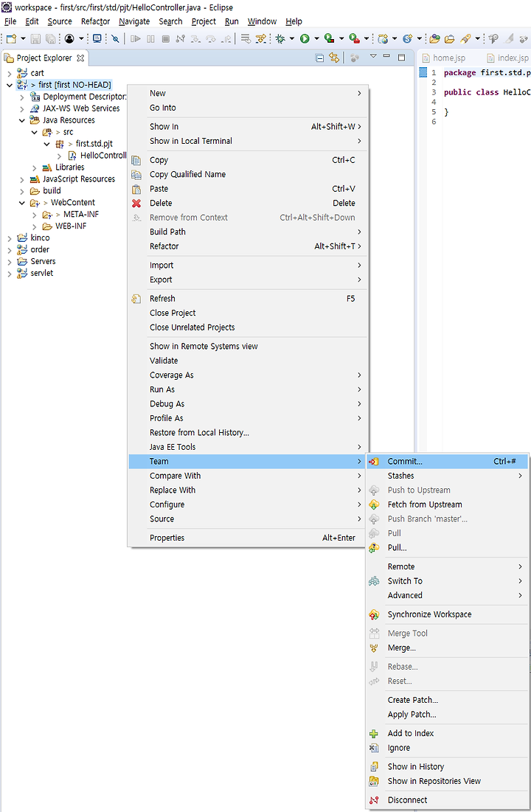Expand the kinco project node
Screen dimensions: 531x812
coord(10,238)
